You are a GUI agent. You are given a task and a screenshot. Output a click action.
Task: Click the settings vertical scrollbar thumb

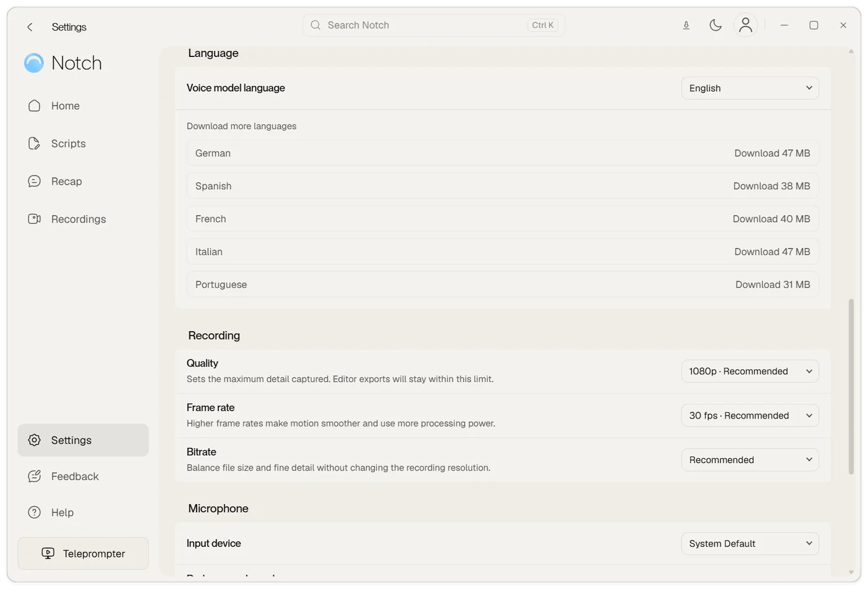coord(851,387)
